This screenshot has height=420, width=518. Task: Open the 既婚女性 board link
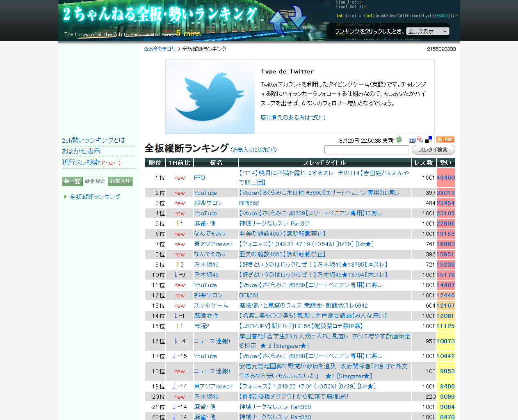tap(206, 316)
